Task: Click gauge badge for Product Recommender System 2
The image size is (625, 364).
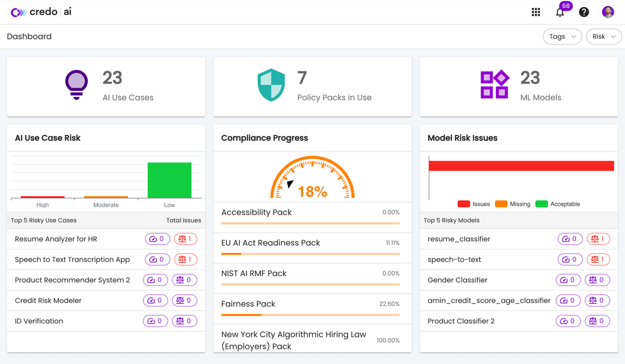Action: click(x=155, y=280)
